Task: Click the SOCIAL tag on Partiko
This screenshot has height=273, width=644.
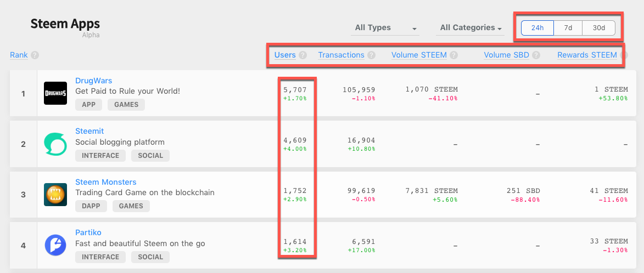Action: tap(150, 257)
